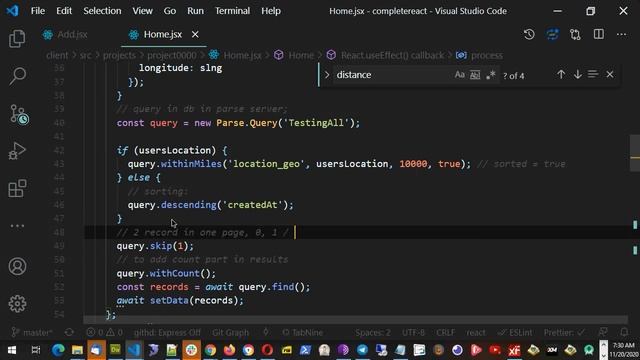Open the Source Control view

coord(18,114)
